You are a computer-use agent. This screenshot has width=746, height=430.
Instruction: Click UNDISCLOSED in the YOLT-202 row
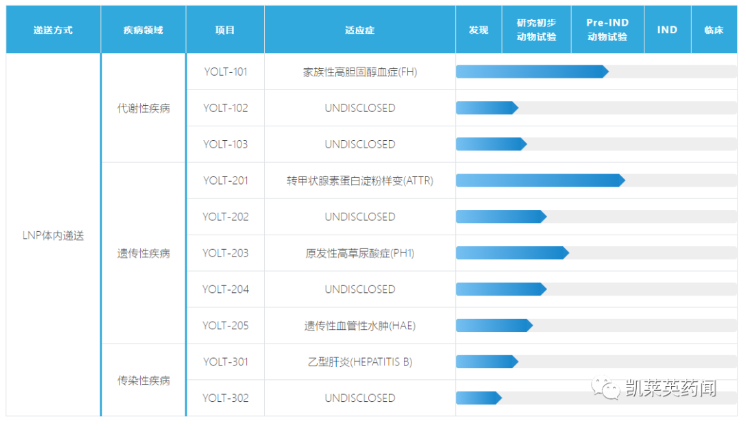360,217
